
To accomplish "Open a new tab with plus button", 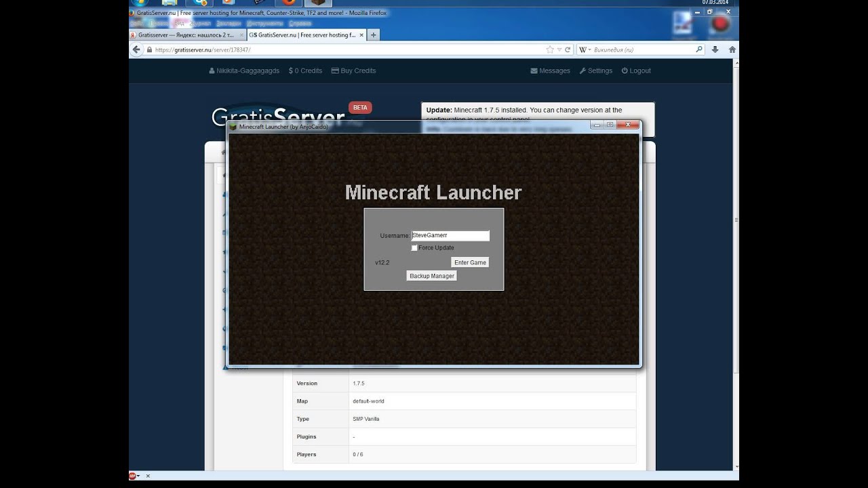I will (373, 35).
